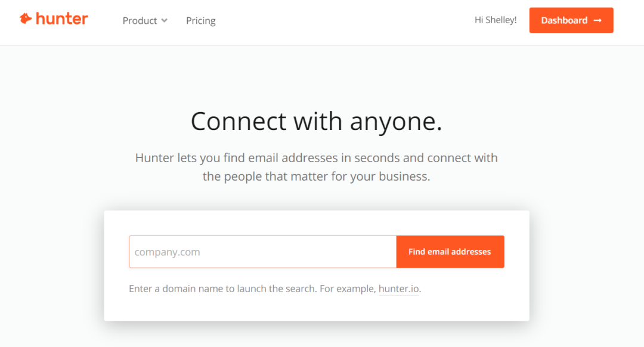Go to the Pricing page
This screenshot has width=644, height=347.
click(201, 21)
